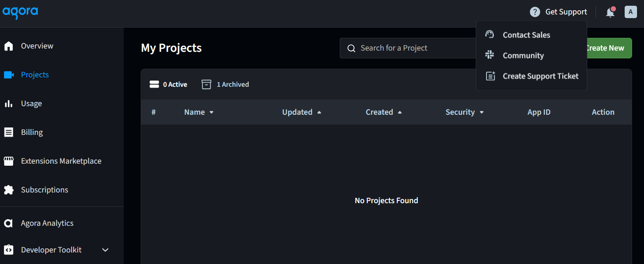The width and height of the screenshot is (644, 264).
Task: Click the My Projects heading
Action: 171,48
